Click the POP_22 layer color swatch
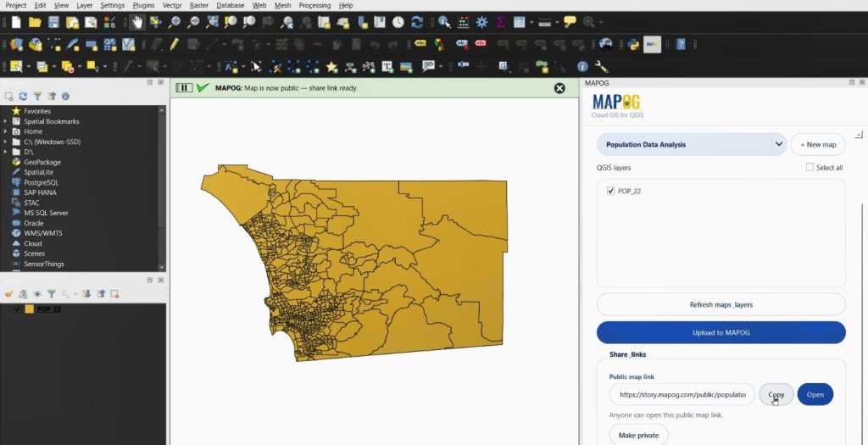Viewport: 868px width, 445px height. (x=29, y=309)
